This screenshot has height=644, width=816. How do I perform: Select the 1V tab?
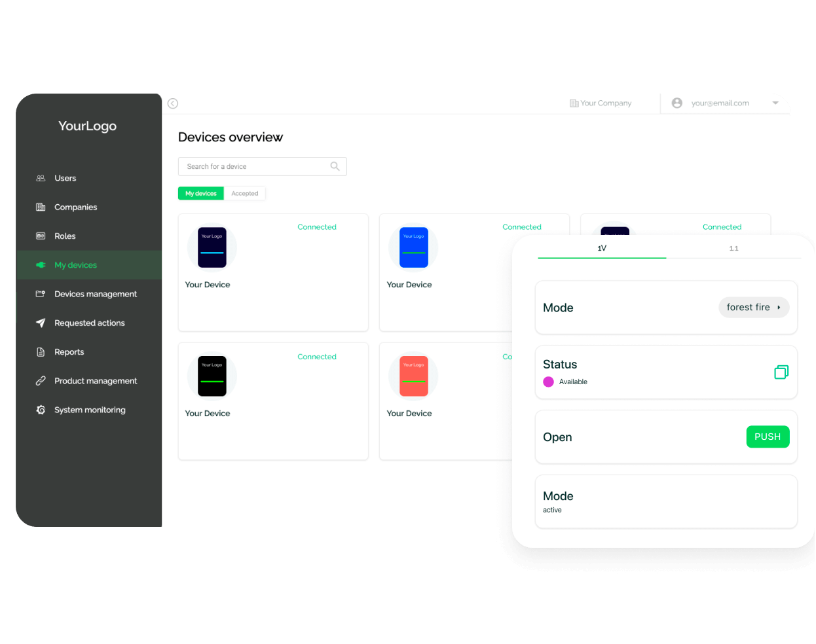click(601, 248)
